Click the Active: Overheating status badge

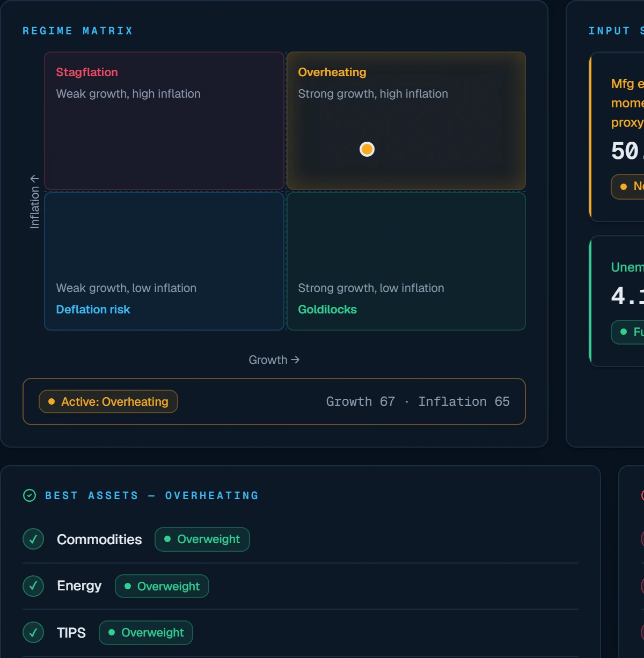click(108, 401)
